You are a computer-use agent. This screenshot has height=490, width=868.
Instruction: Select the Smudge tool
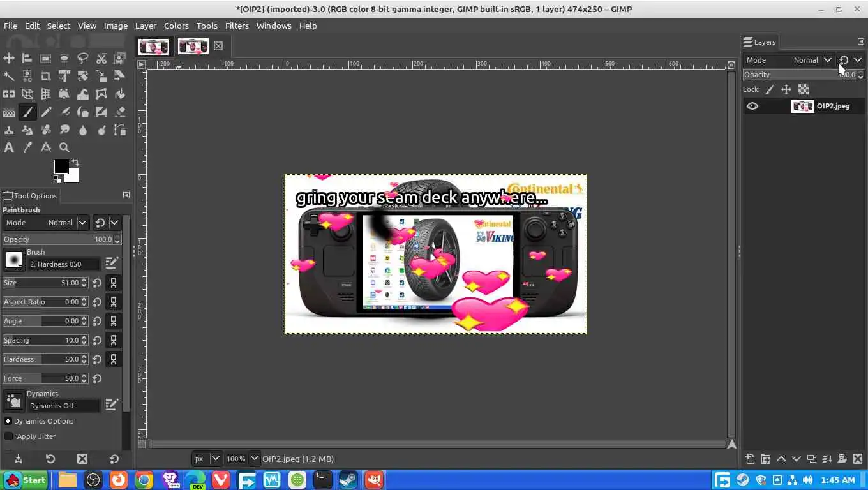coord(64,130)
